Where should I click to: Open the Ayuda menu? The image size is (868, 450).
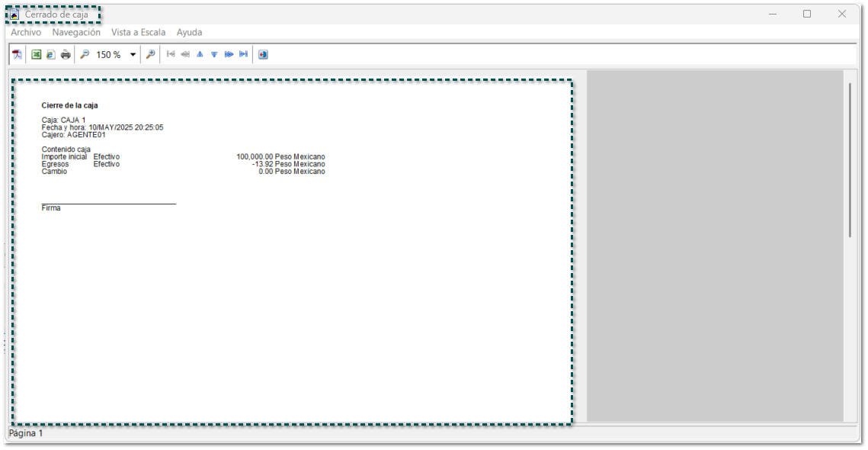(189, 32)
